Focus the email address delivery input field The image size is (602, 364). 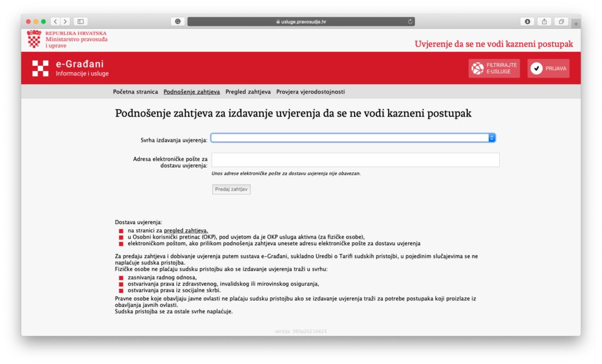click(355, 160)
